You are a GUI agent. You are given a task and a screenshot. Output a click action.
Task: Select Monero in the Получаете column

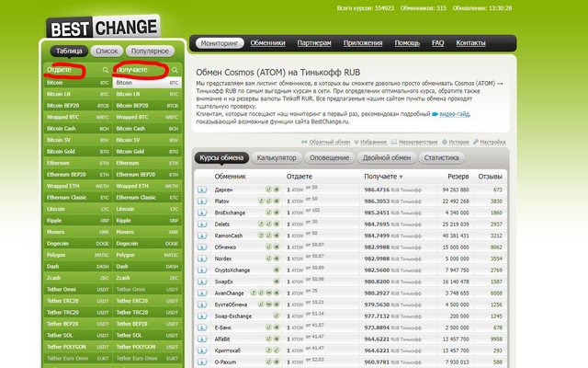(x=147, y=232)
